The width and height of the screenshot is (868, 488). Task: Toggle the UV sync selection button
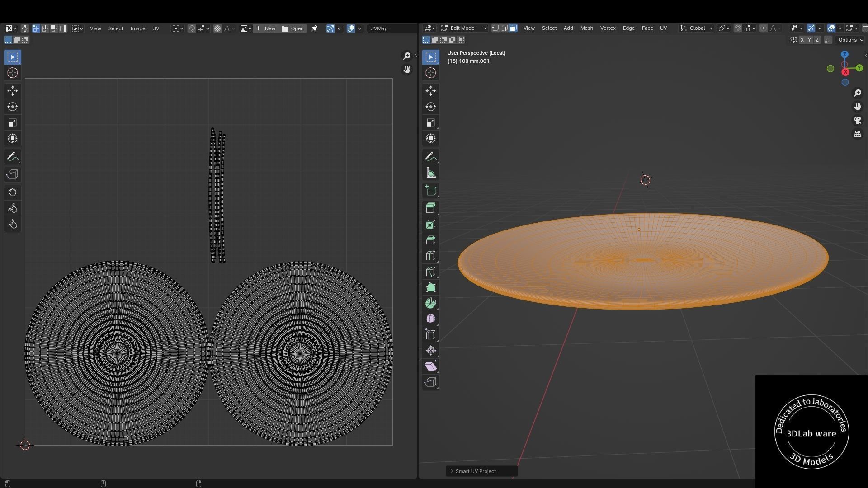click(24, 28)
